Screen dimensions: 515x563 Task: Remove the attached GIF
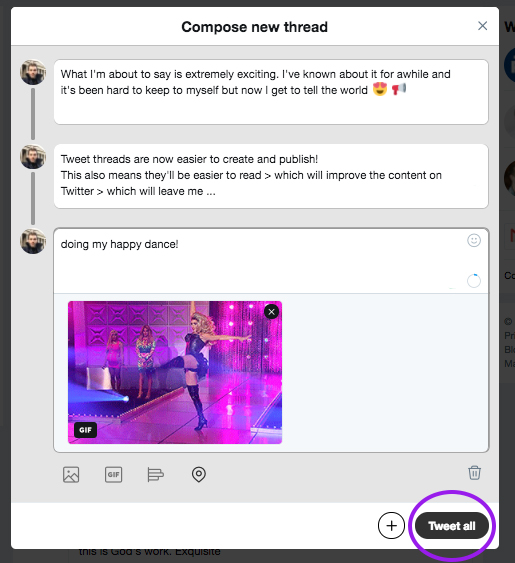point(272,312)
